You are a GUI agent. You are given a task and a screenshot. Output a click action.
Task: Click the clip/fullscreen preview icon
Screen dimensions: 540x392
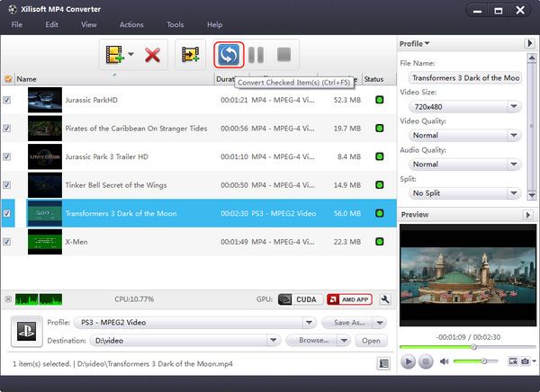tap(513, 361)
